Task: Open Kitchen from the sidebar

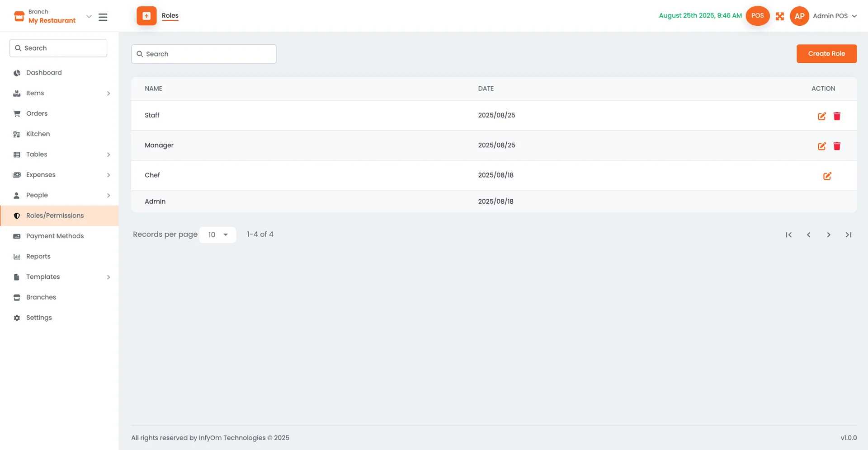Action: (38, 134)
